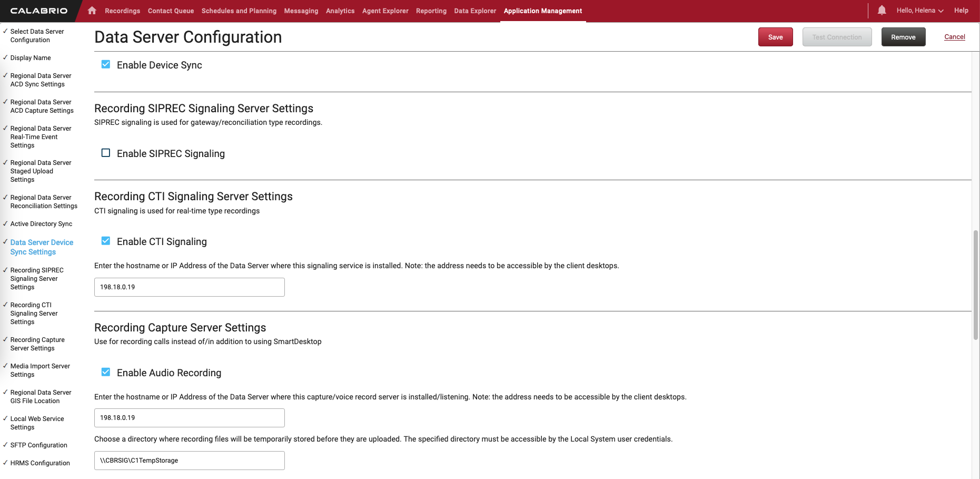
Task: Click the CTI Signaling IP address field
Action: point(189,287)
